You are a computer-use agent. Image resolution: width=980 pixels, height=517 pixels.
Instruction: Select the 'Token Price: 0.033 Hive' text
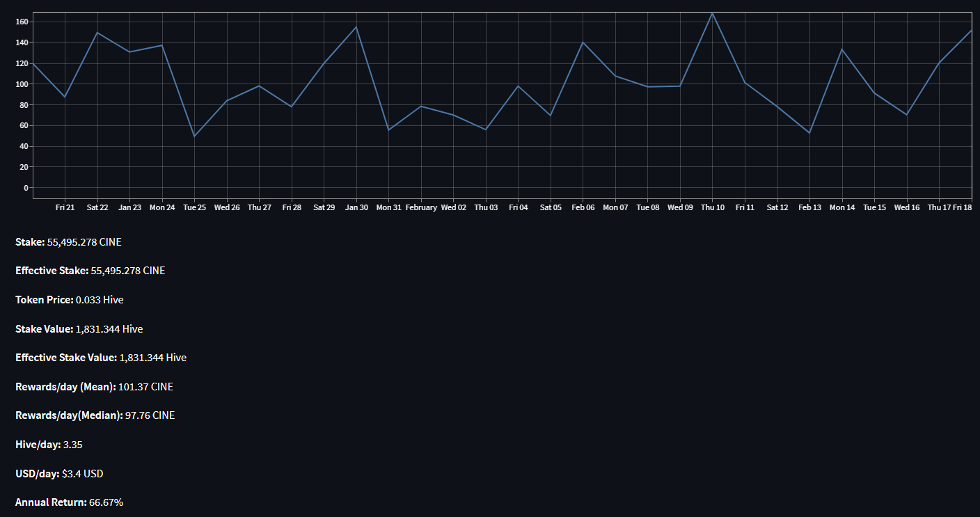(70, 300)
